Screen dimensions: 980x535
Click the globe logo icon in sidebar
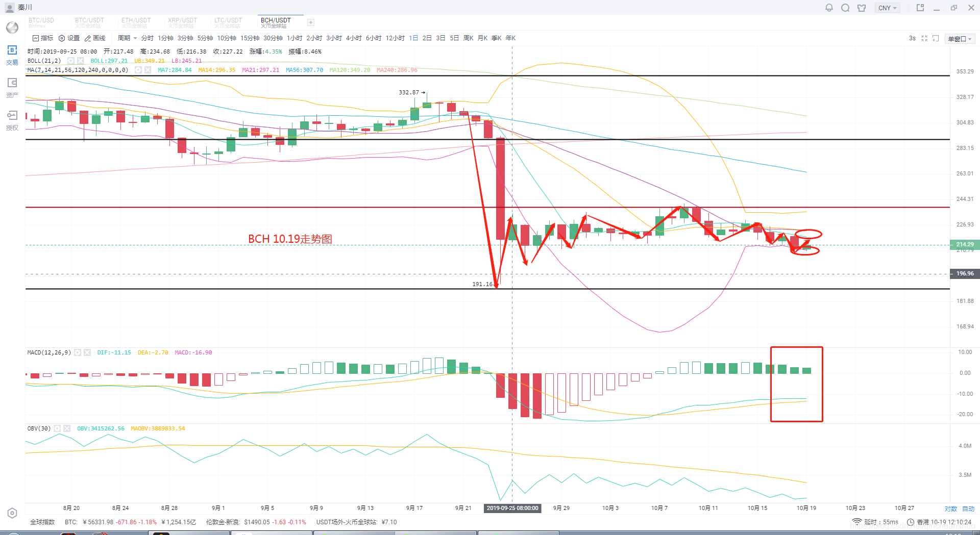12,27
